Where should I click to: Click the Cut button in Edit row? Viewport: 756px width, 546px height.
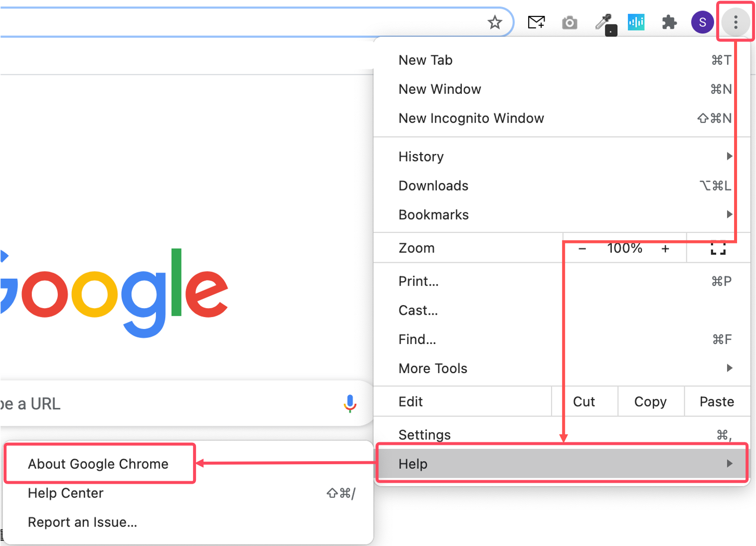pos(584,401)
